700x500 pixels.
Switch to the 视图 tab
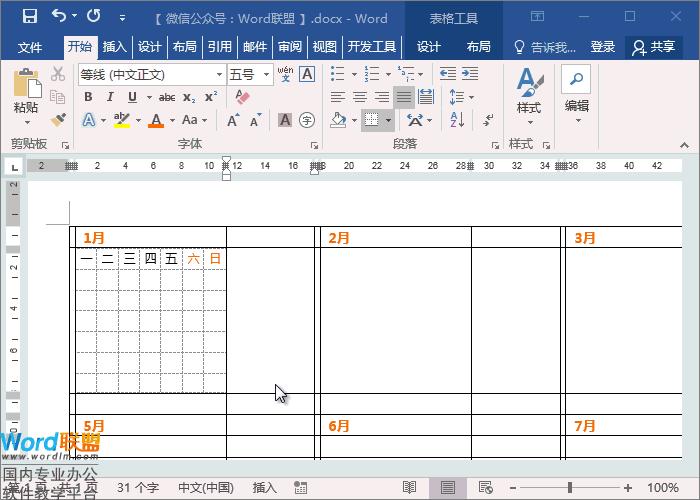(x=325, y=46)
